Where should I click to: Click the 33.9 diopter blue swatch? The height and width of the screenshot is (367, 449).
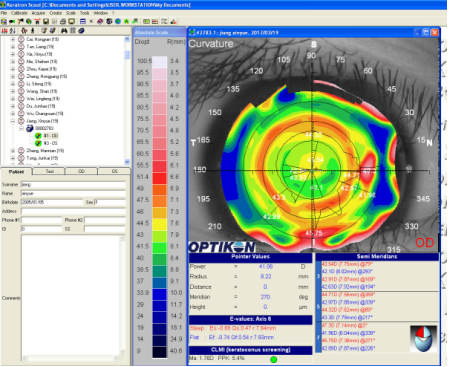click(x=160, y=294)
